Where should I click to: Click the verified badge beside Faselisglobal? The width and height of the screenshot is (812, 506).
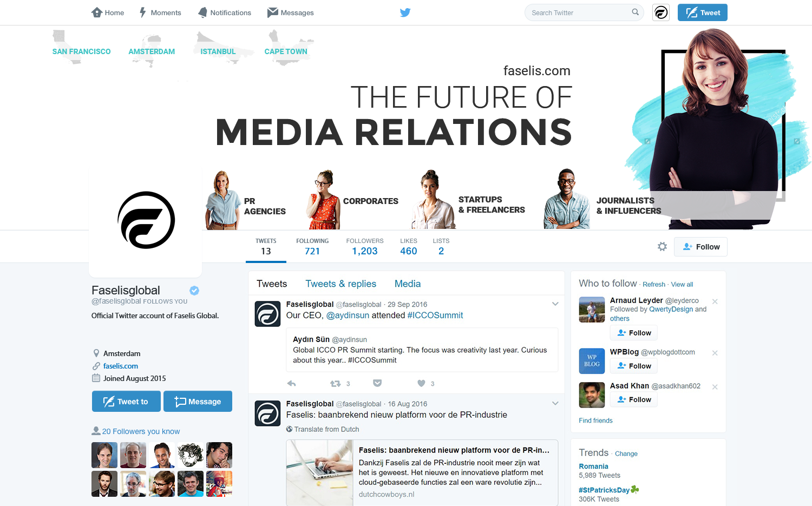(194, 291)
